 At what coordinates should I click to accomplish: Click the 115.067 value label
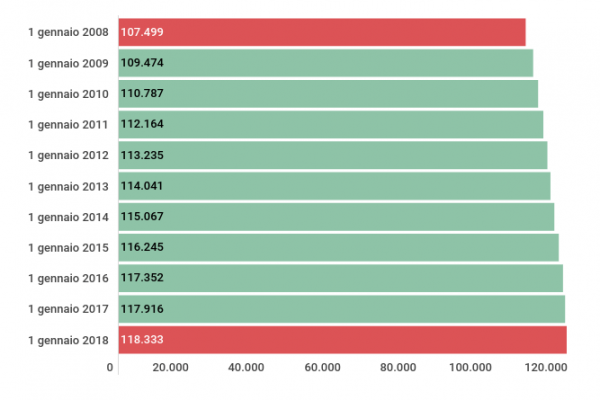[x=142, y=217]
